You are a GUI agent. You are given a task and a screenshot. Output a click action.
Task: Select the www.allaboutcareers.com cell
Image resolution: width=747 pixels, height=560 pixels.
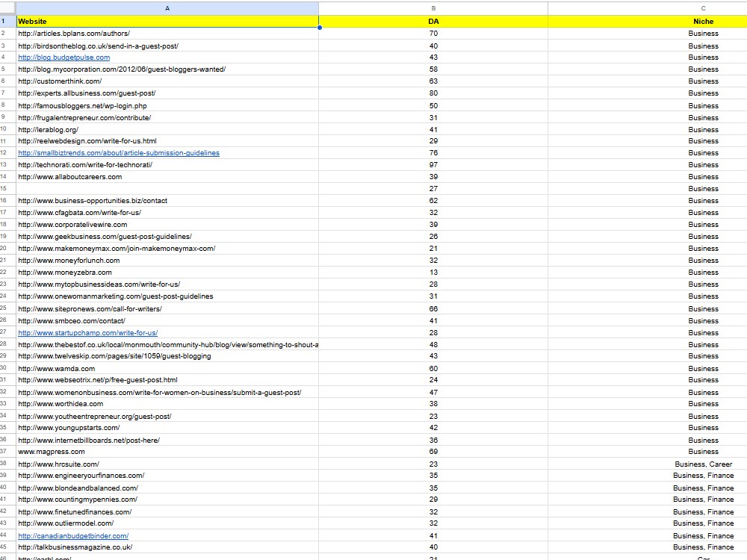click(167, 177)
